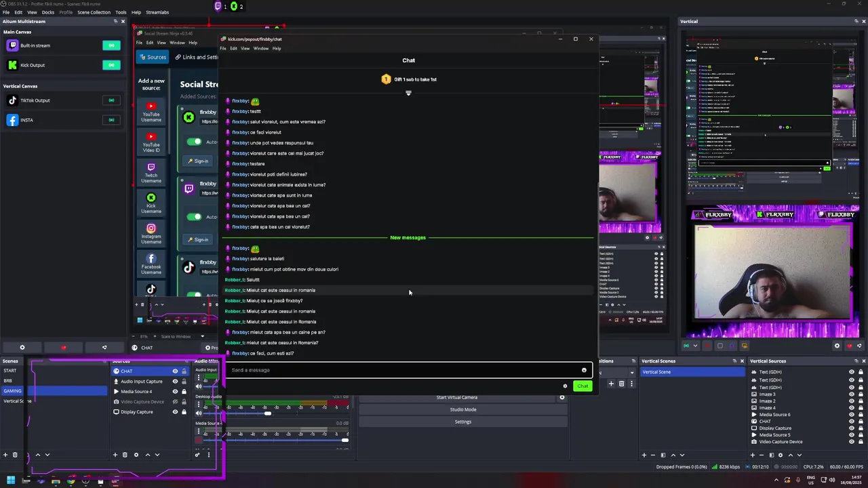Open the Streamlabs menu in OBS
Image resolution: width=868 pixels, height=488 pixels.
pyautogui.click(x=157, y=12)
